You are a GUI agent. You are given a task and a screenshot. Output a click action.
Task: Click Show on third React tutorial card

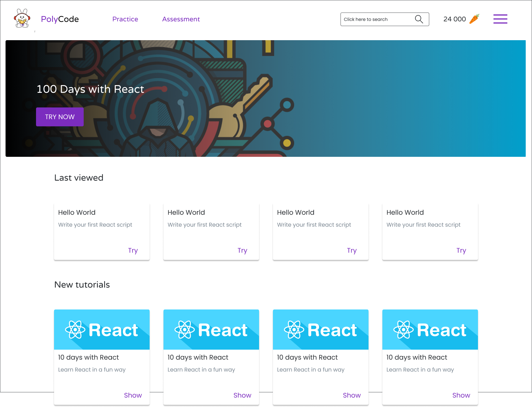coord(352,395)
